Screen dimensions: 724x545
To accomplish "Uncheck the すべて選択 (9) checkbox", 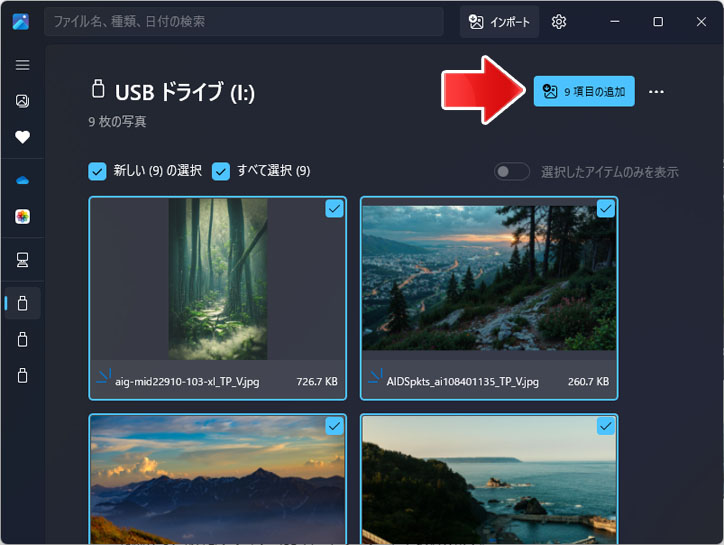I will (x=221, y=171).
